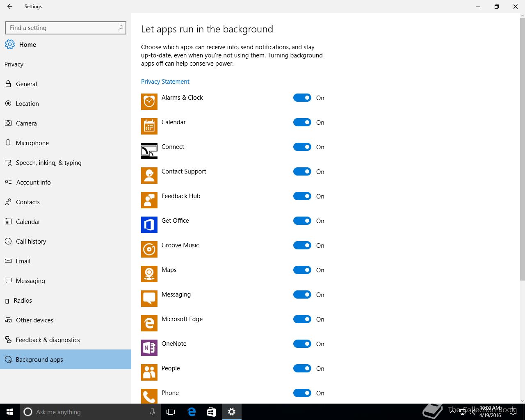Toggle Phone background access
The height and width of the screenshot is (420, 525).
pyautogui.click(x=302, y=393)
